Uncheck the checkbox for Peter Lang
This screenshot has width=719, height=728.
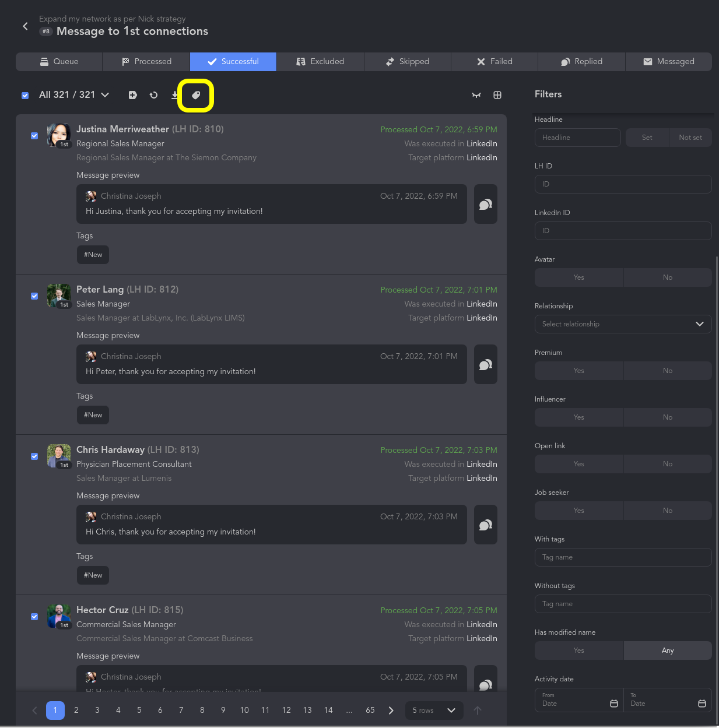(34, 296)
